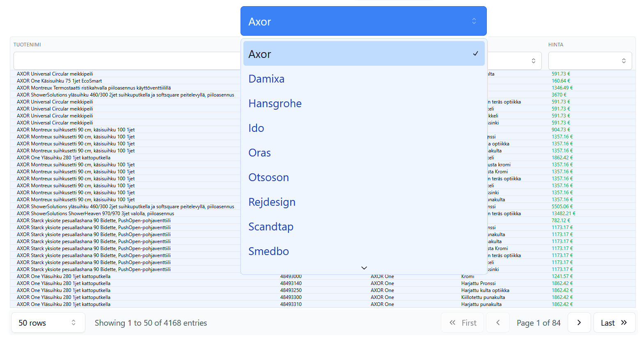Viewport: 644px width, 338px height.
Task: Choose Hansgrohe in the dropdown list
Action: [275, 103]
